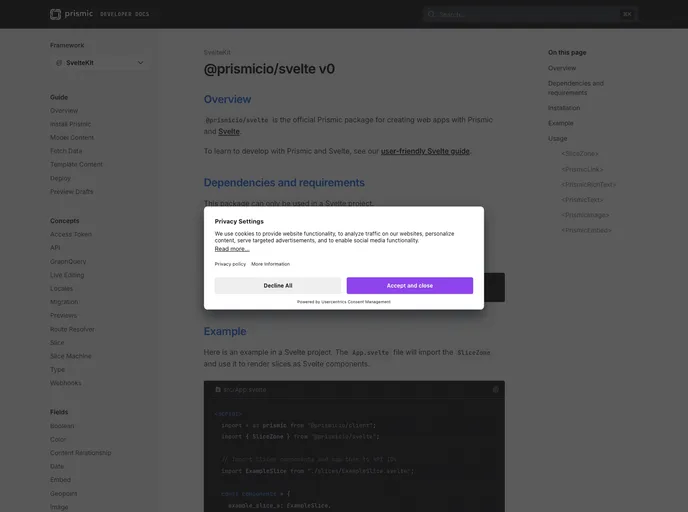Click the SvelteKit framework icon in selector
Screen dimensions: 688x512
click(x=59, y=62)
